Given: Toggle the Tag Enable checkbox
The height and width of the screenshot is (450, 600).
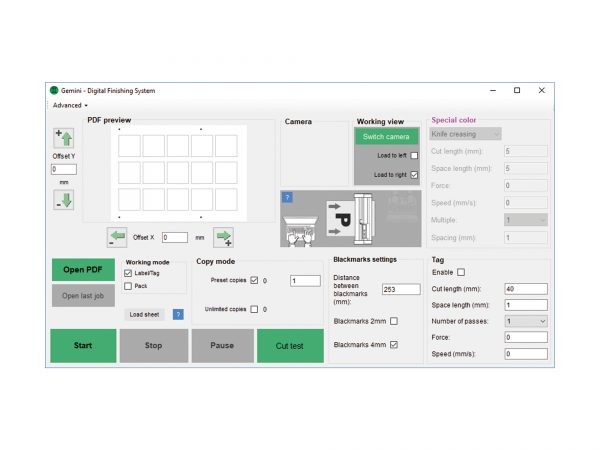Looking at the screenshot, I should [x=461, y=272].
